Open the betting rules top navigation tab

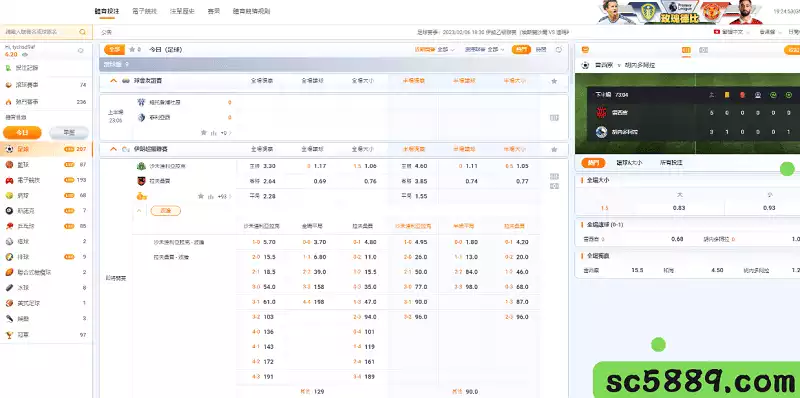251,11
